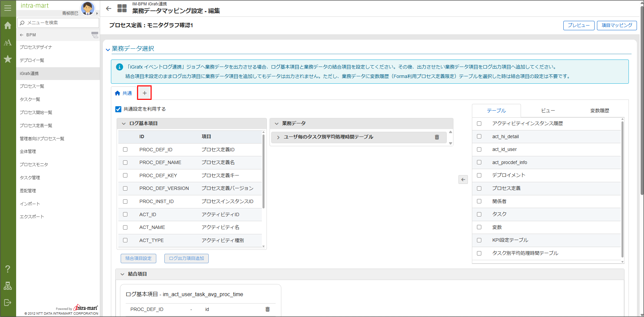This screenshot has width=644, height=317.
Task: Click the back arrow in header
Action: tap(109, 9)
